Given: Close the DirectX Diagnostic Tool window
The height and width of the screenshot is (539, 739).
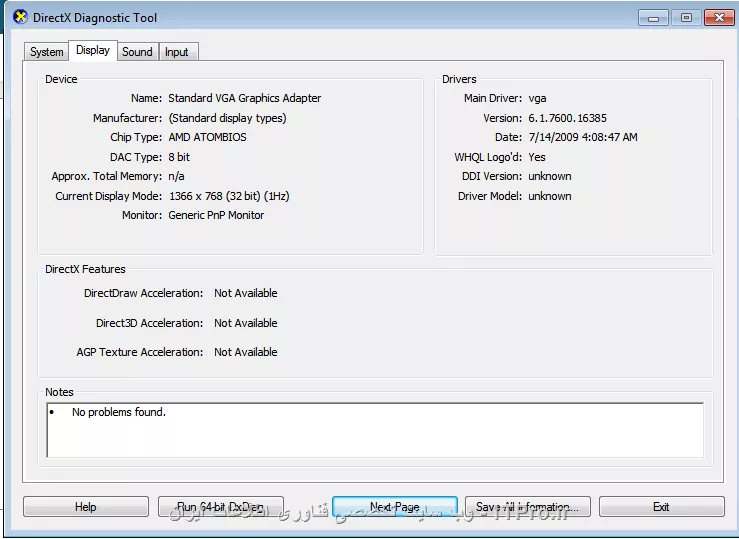Looking at the screenshot, I should point(719,18).
